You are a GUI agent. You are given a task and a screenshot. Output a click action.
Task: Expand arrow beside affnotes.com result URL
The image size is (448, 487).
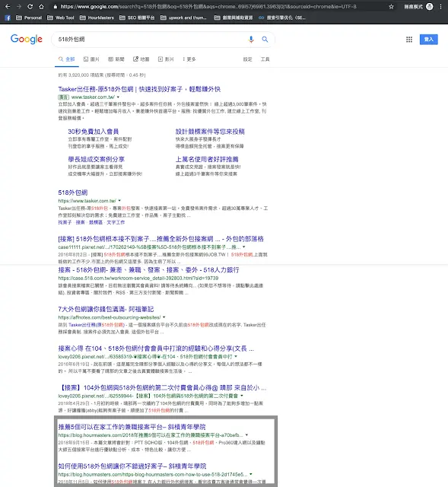(x=164, y=317)
